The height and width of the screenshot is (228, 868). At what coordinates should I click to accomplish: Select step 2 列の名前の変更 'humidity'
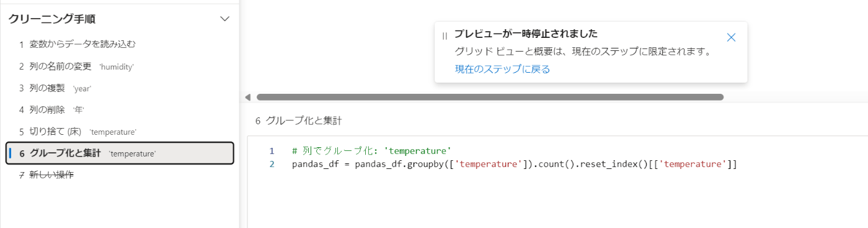pos(120,66)
